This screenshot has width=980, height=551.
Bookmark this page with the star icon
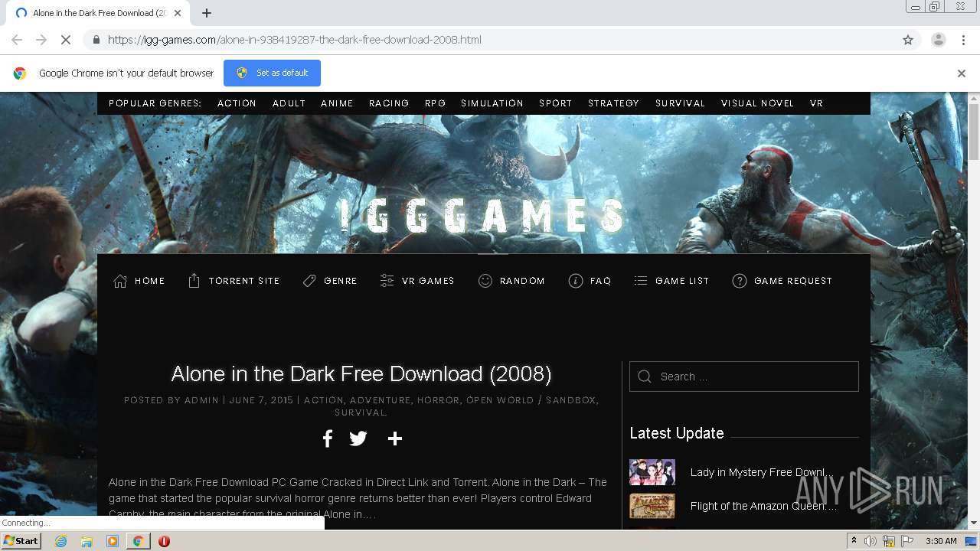click(908, 40)
